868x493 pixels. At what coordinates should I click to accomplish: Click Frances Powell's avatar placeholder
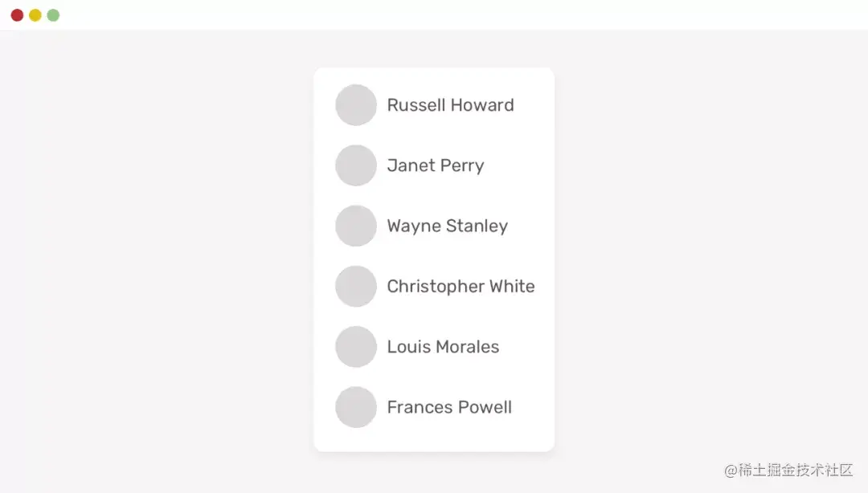pos(356,407)
